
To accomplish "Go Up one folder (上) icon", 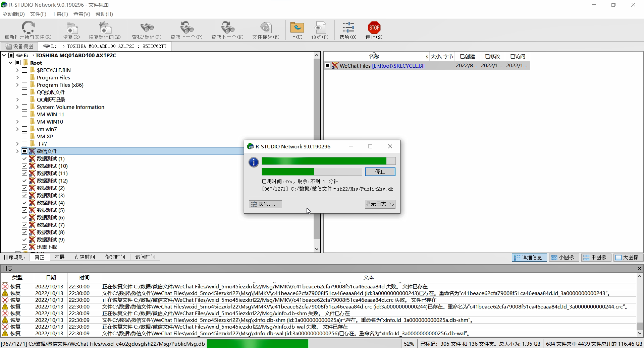I will pos(297,27).
